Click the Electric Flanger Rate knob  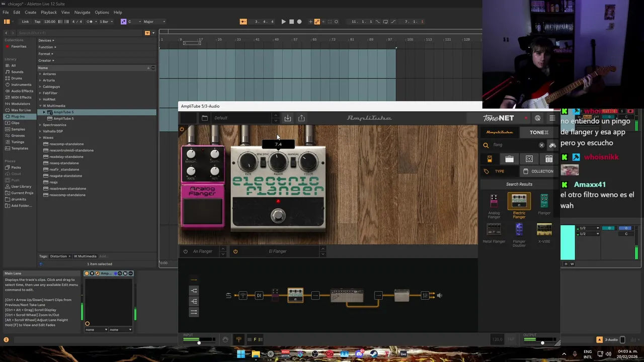pyautogui.click(x=248, y=162)
